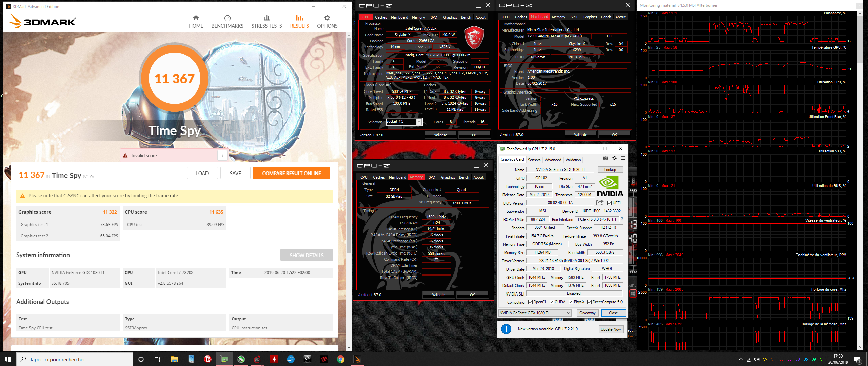Image resolution: width=868 pixels, height=366 pixels.
Task: Open Cortana circle on the taskbar
Action: pyautogui.click(x=141, y=359)
